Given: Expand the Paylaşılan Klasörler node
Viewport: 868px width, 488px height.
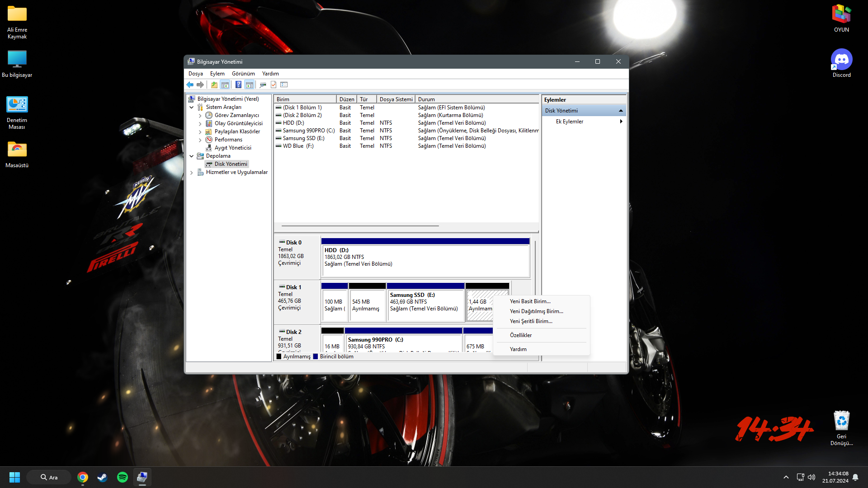Looking at the screenshot, I should click(x=200, y=132).
